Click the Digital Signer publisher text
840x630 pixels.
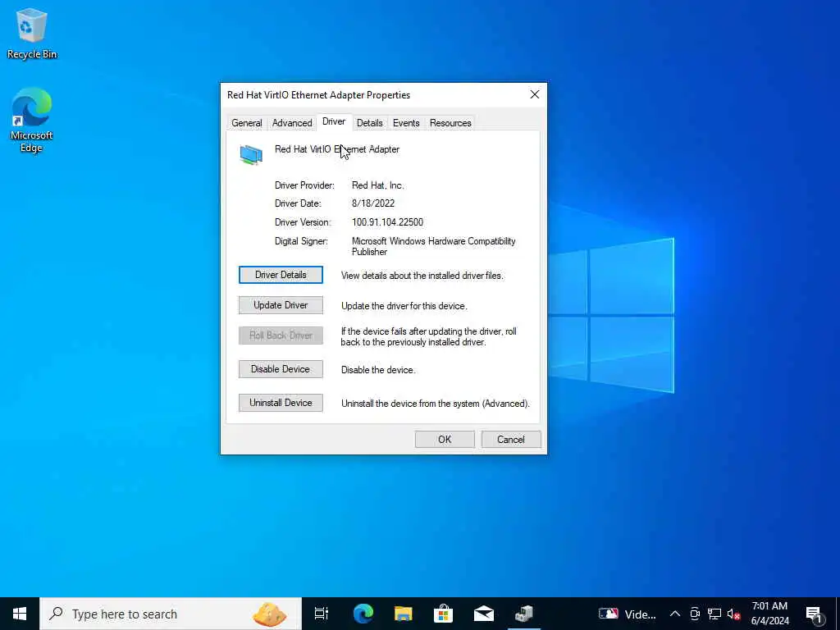point(433,246)
